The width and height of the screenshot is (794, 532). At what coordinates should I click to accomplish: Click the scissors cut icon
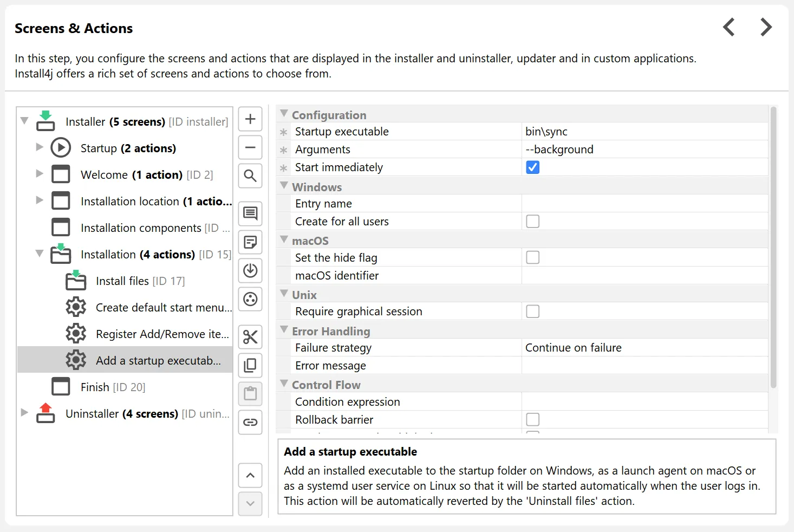tap(250, 337)
